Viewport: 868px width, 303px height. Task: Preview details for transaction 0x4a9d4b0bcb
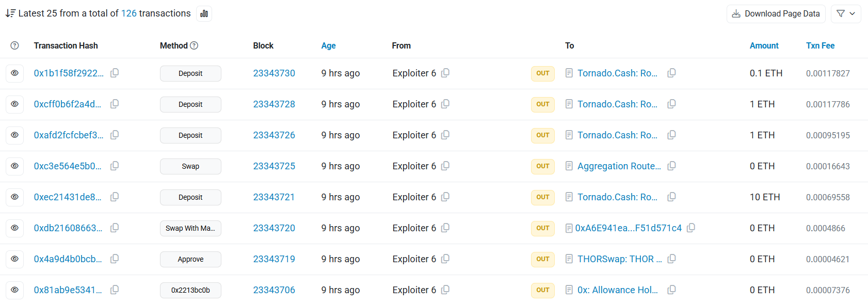pyautogui.click(x=14, y=259)
